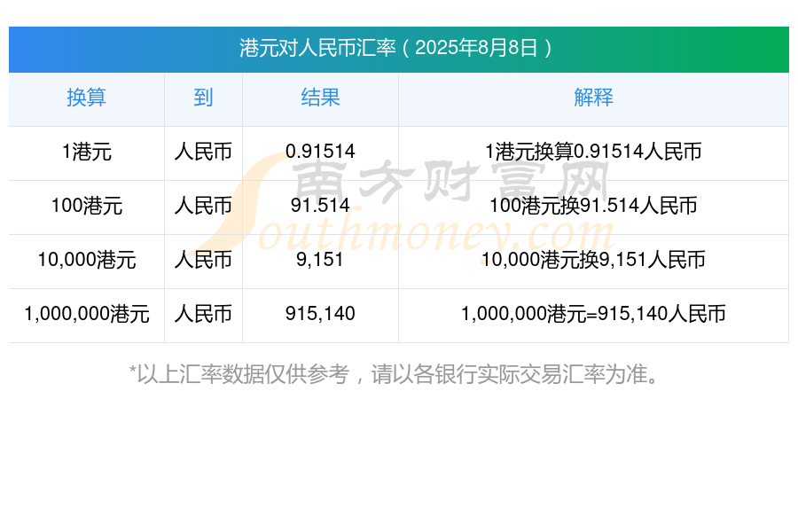
Task: Click the 10,000港元 cell
Action: coord(87,260)
